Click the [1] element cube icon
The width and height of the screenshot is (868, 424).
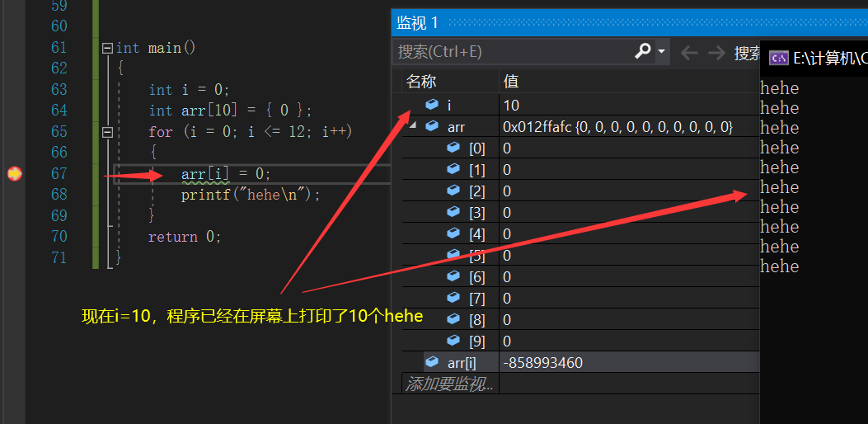pyautogui.click(x=454, y=169)
